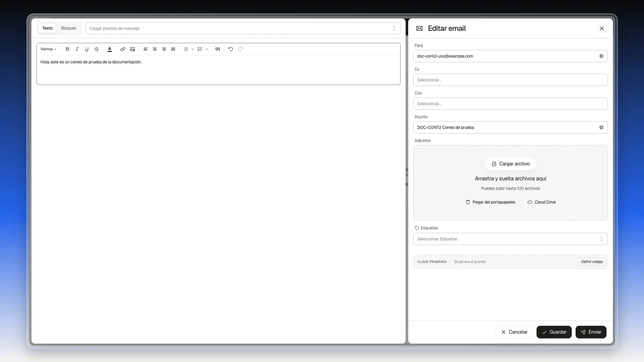The width and height of the screenshot is (644, 362).
Task: Save the email with Guardar
Action: click(x=554, y=332)
